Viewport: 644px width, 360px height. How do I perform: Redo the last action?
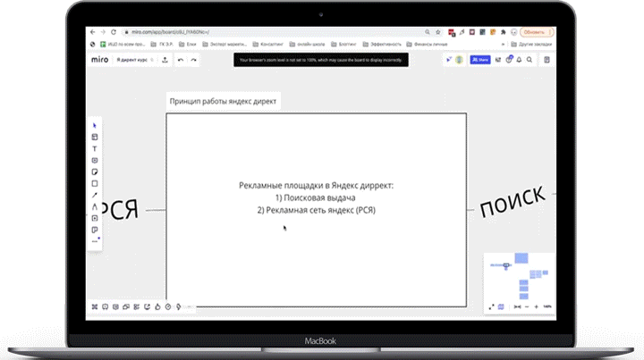click(193, 60)
